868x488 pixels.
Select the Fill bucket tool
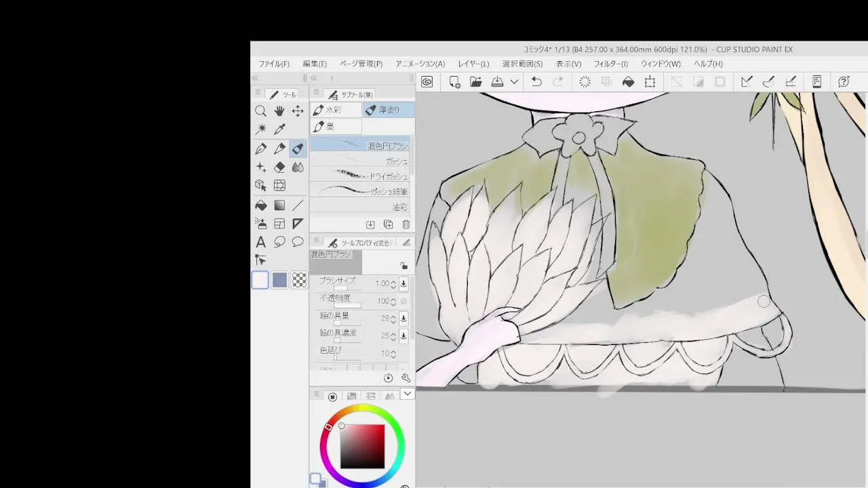pyautogui.click(x=260, y=205)
